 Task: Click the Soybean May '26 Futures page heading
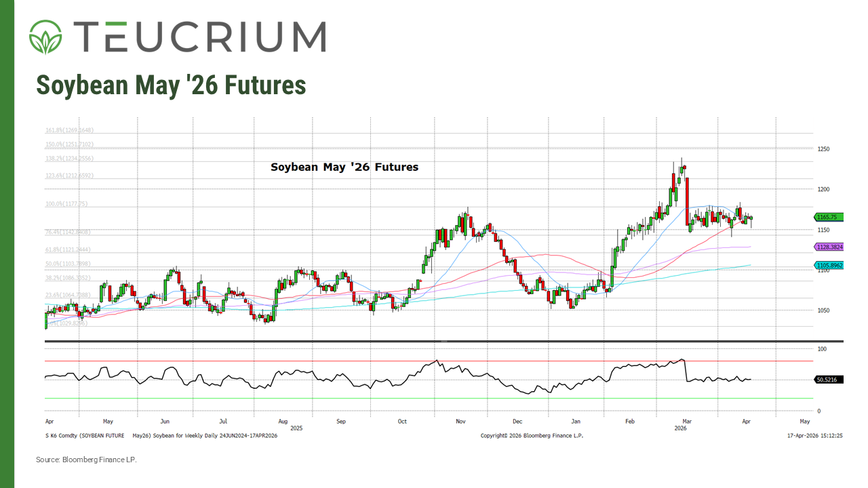[x=171, y=85]
